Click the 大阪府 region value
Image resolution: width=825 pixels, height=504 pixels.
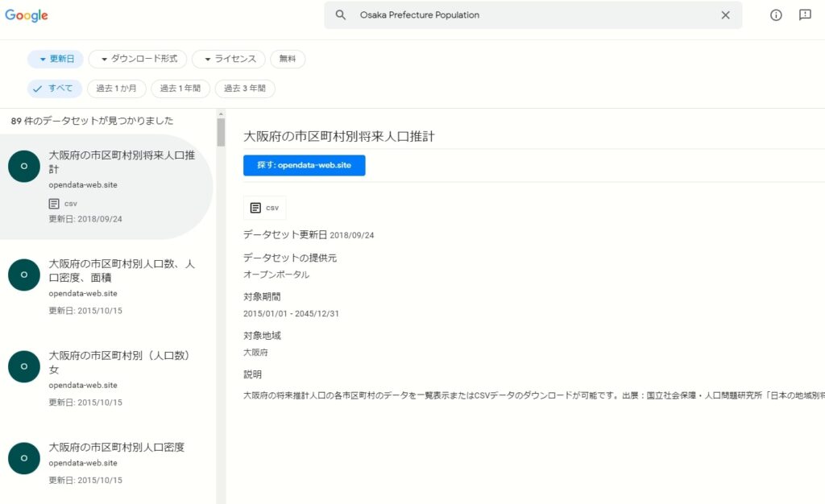(x=255, y=353)
